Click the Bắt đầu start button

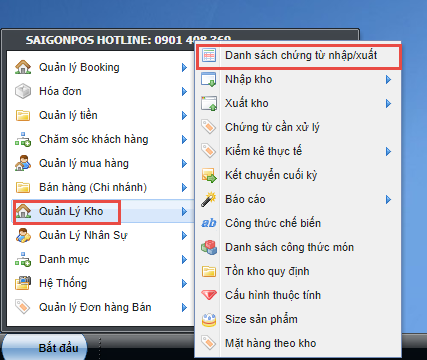click(x=44, y=347)
